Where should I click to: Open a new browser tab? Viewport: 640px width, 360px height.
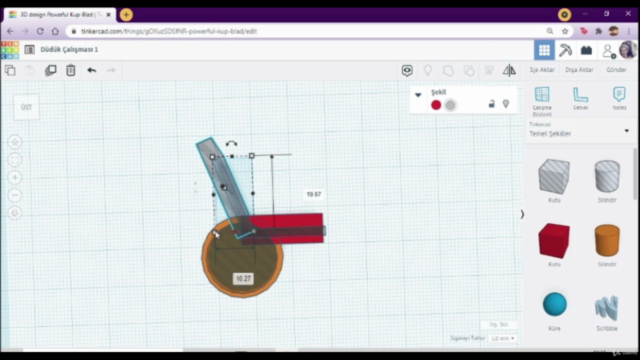(x=126, y=15)
